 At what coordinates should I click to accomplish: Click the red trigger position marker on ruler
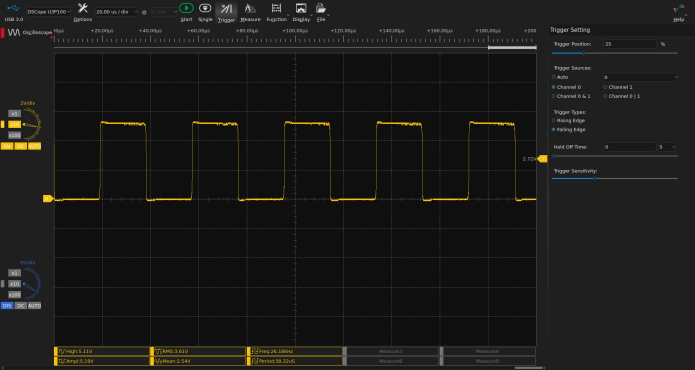[52, 38]
